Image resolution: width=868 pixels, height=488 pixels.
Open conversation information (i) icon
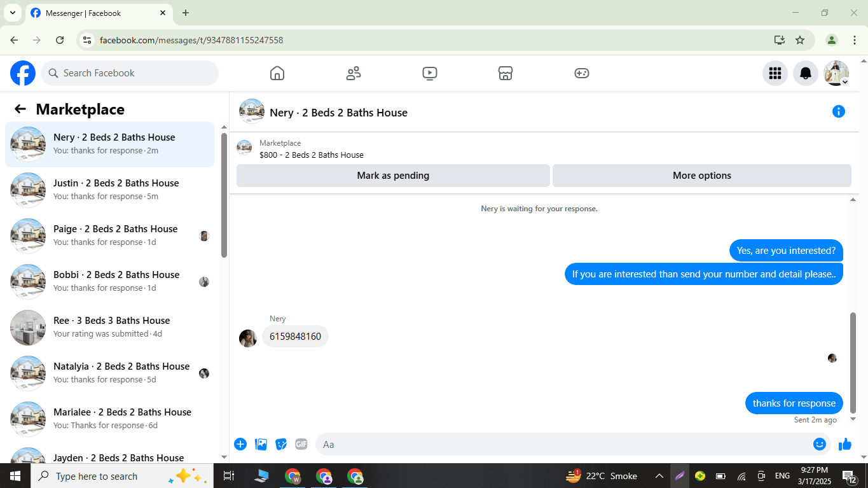pos(839,112)
